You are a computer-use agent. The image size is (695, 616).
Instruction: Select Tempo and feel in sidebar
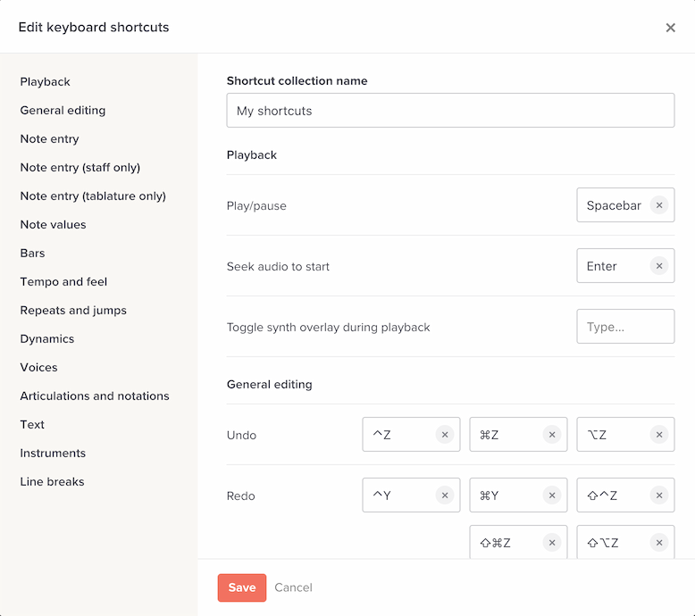(x=63, y=282)
